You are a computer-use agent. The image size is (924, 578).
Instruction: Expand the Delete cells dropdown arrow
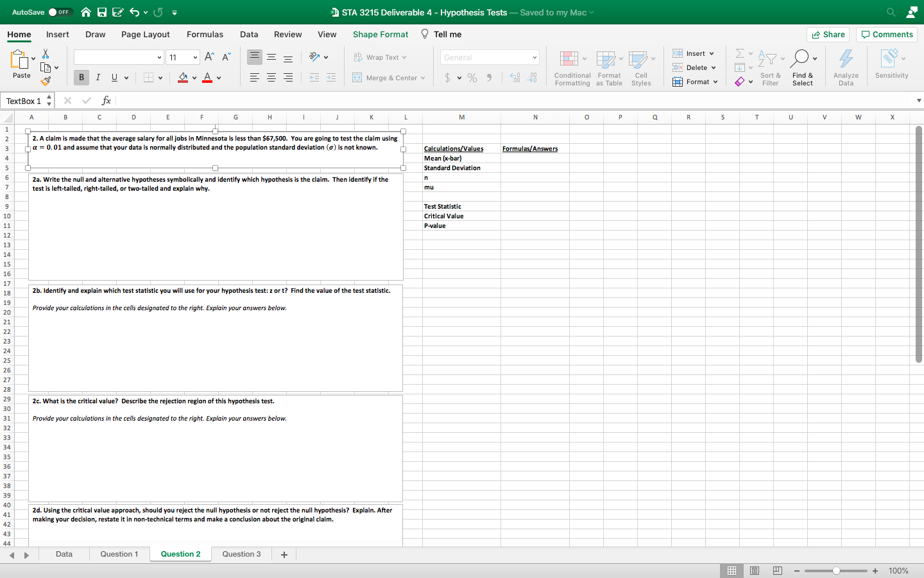coord(714,68)
